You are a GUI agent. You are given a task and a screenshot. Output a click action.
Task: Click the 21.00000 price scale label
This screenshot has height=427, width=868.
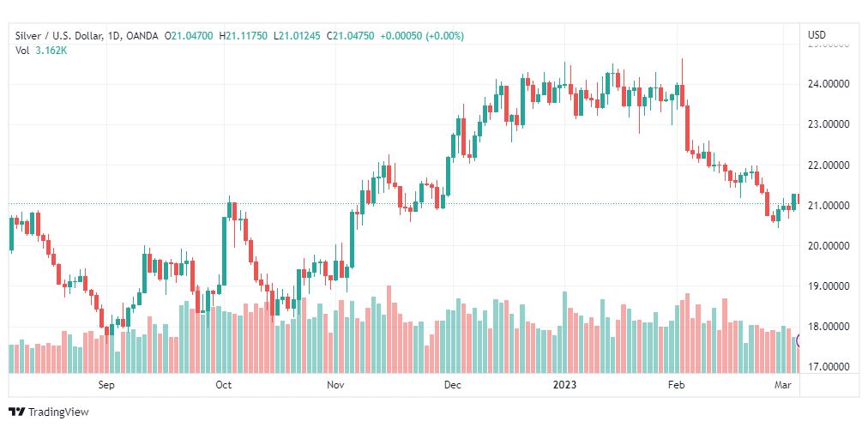point(829,206)
